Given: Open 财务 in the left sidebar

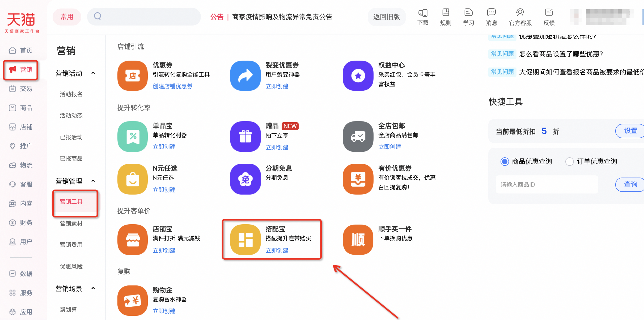Looking at the screenshot, I should tap(21, 222).
